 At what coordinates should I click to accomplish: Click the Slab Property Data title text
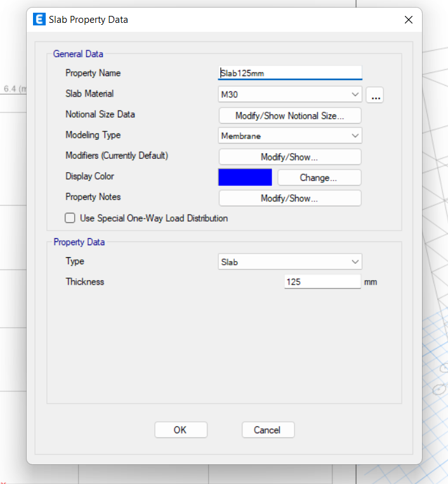tap(88, 20)
